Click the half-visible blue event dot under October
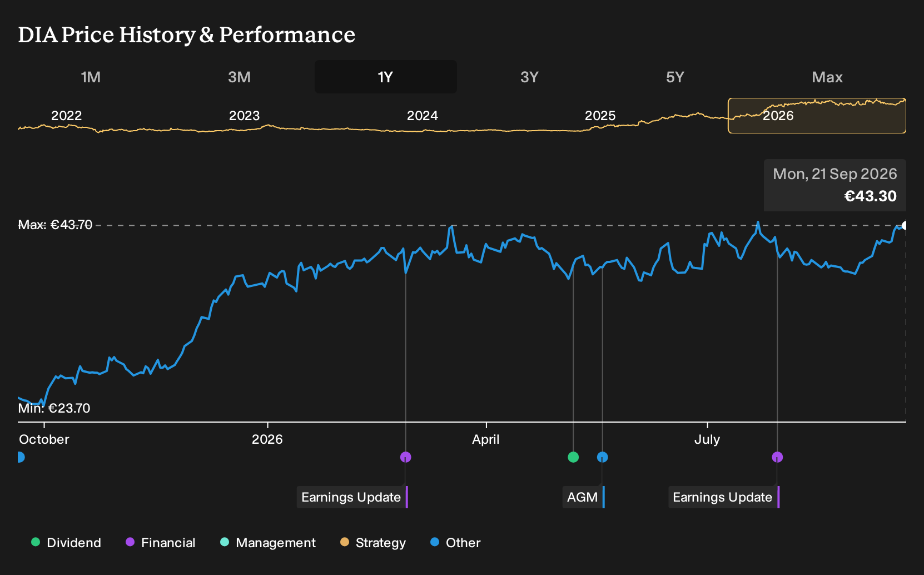 21,457
